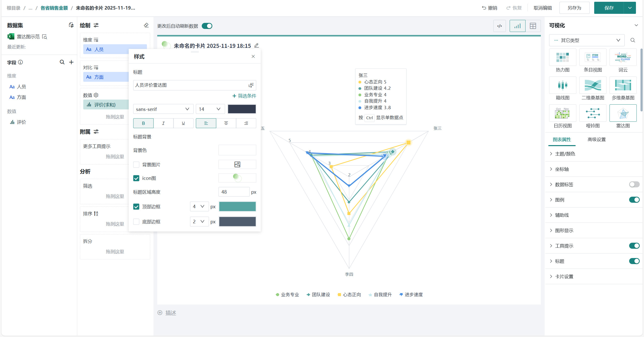Screen dimensions: 644x337
Task: Click the 另存为 button
Action: tap(574, 8)
